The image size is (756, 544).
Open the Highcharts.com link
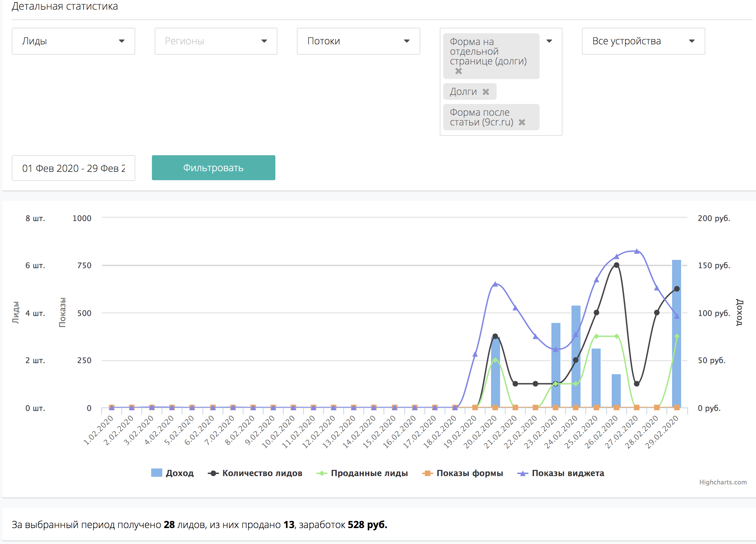pyautogui.click(x=723, y=482)
